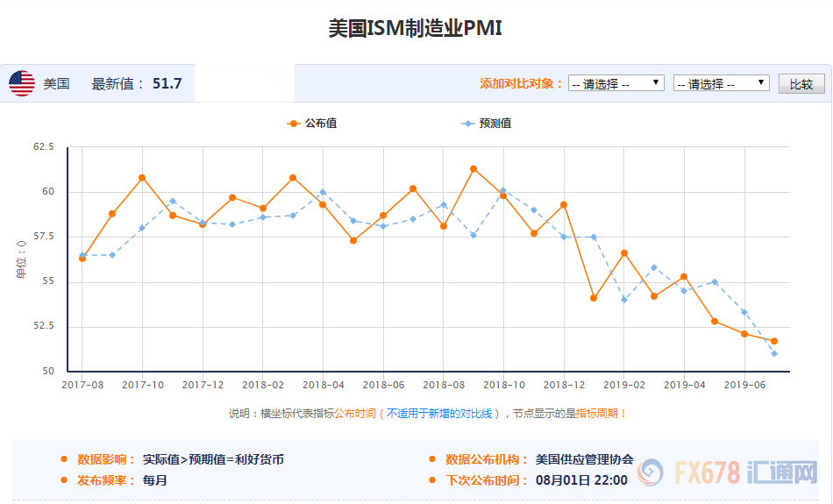Click the 2018-06 x-axis label
This screenshot has height=504, width=833.
(x=383, y=385)
